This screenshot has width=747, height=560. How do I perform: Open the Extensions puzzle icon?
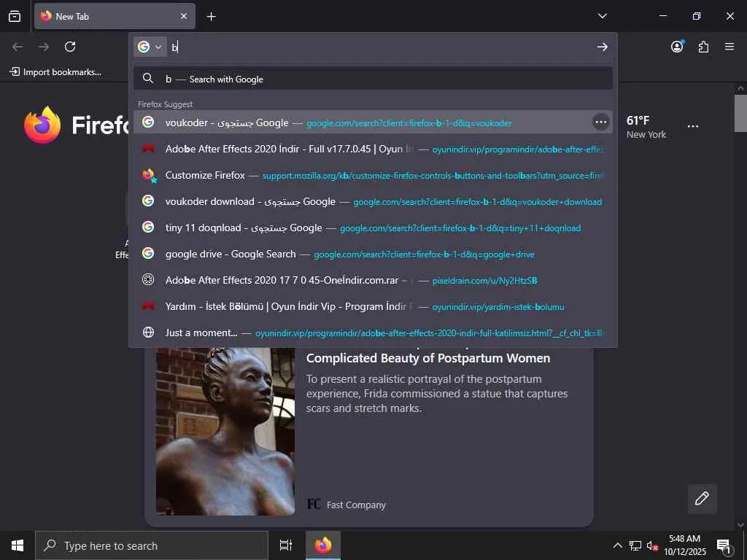pyautogui.click(x=703, y=47)
